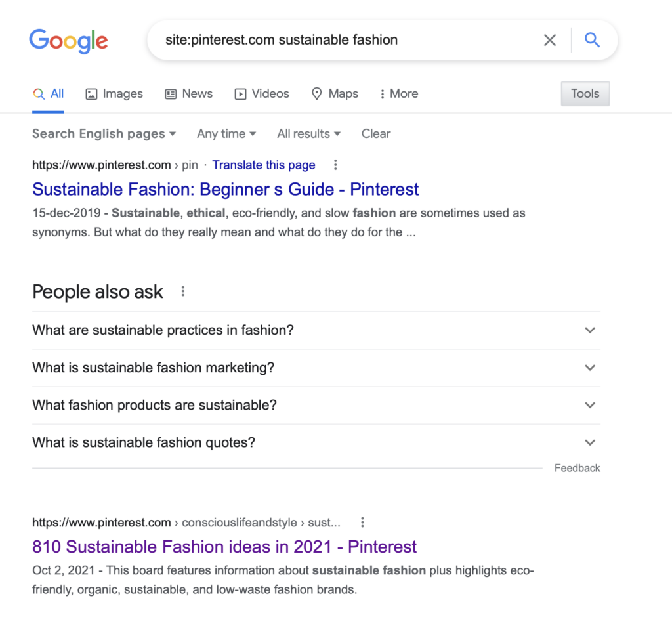This screenshot has height=619, width=672.
Task: Click the Google logo
Action: tap(68, 41)
